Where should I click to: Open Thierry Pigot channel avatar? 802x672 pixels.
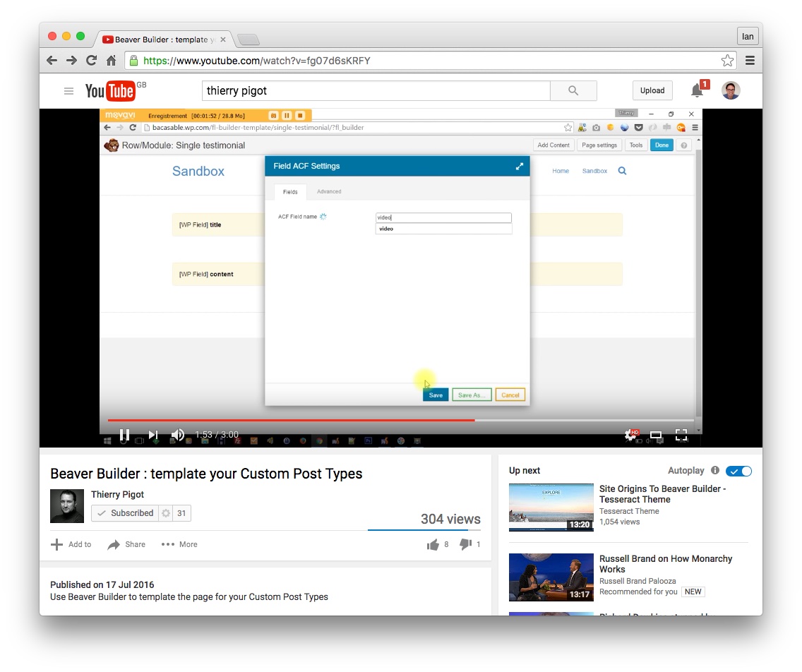point(67,506)
